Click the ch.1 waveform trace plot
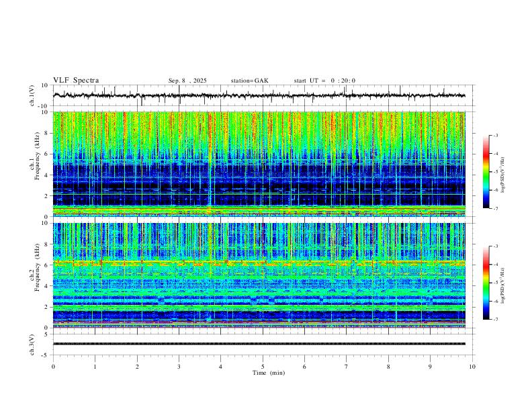The width and height of the screenshot is (532, 411). (x=259, y=95)
